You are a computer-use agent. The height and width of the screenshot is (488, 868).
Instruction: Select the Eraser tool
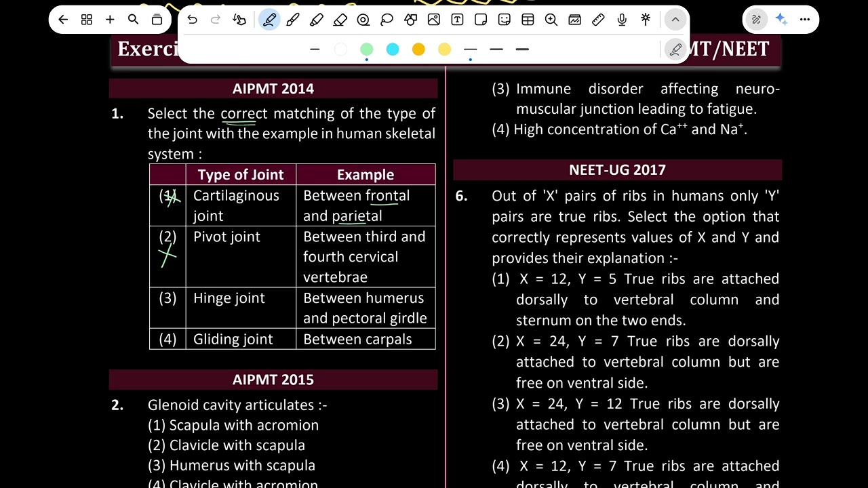tap(340, 20)
